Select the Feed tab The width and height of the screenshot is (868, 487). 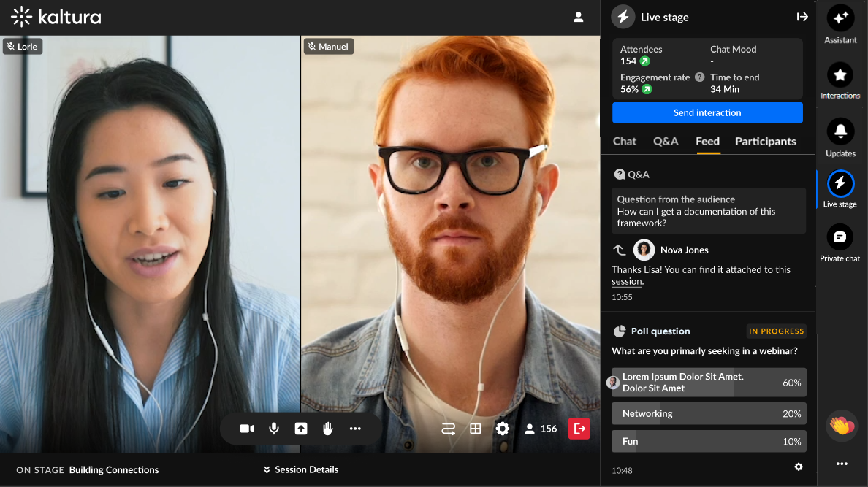708,142
